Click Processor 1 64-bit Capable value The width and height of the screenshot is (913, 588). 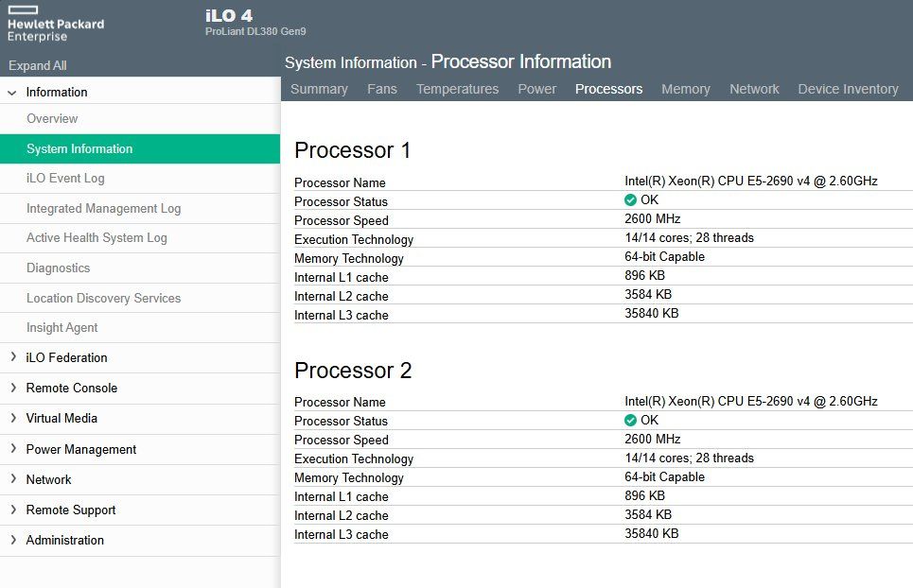tap(664, 256)
